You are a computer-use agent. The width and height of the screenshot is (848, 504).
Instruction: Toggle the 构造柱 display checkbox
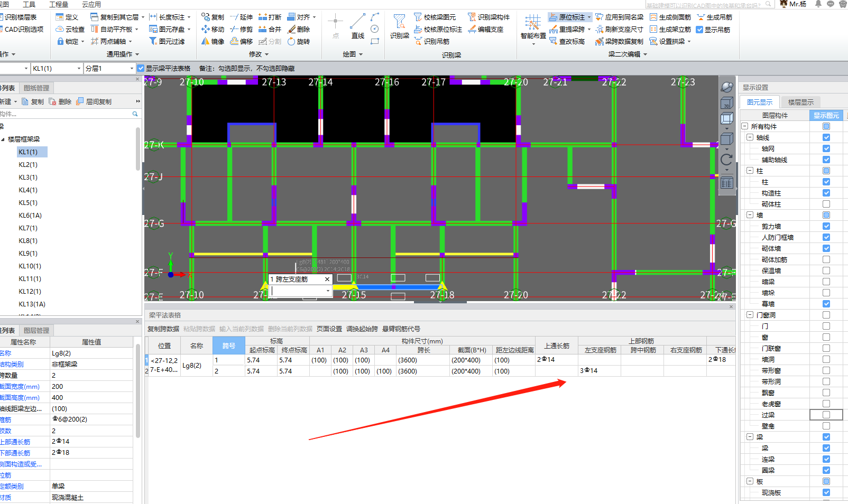click(826, 193)
